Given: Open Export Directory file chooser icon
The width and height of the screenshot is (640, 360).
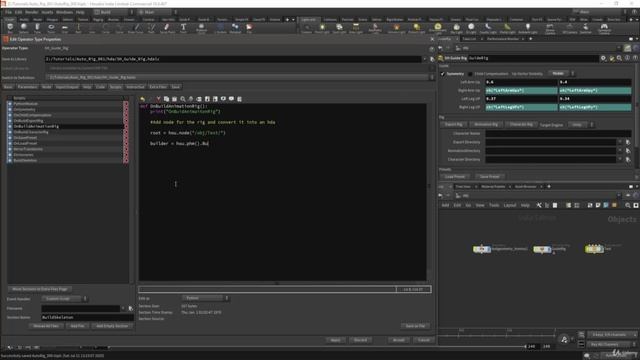Looking at the screenshot, I should (x=628, y=142).
